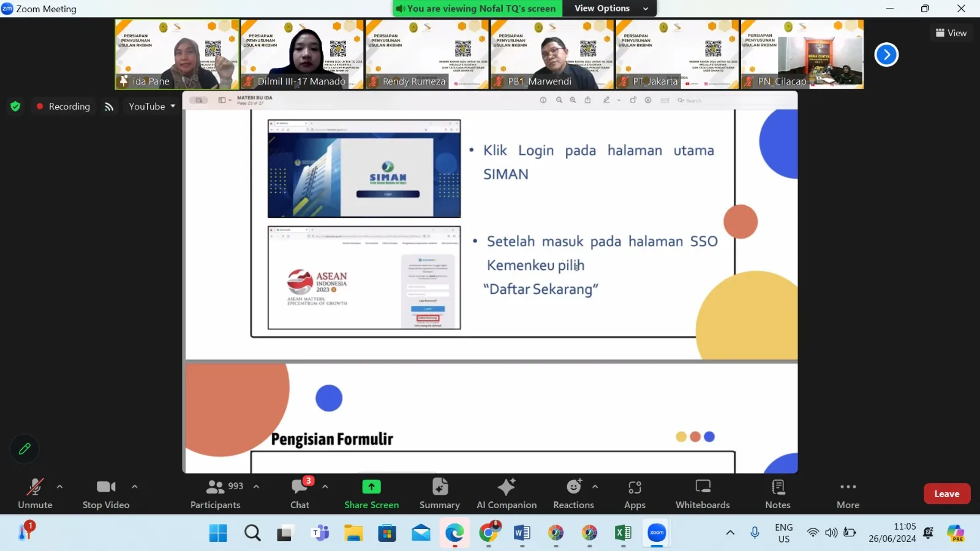Open the Chat panel

pyautogui.click(x=300, y=493)
